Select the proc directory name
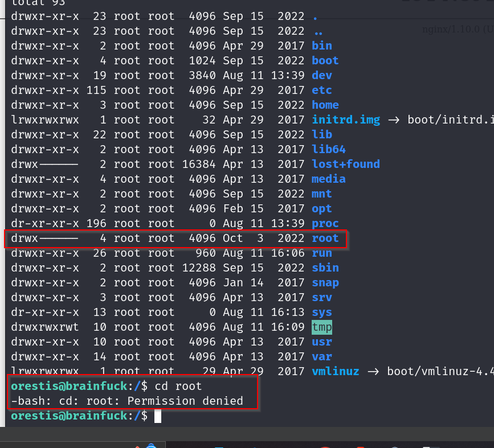This screenshot has width=494, height=448. 325,223
